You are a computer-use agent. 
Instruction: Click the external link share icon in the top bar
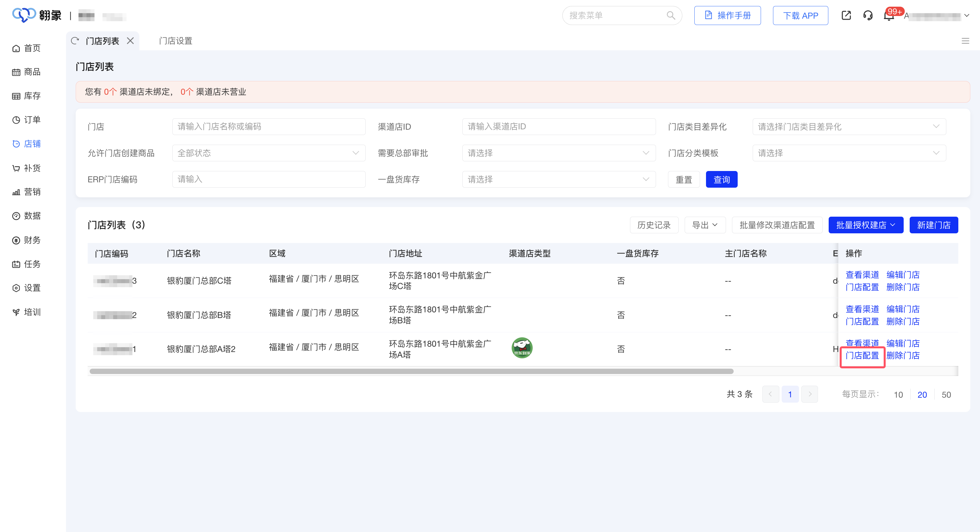click(x=846, y=15)
